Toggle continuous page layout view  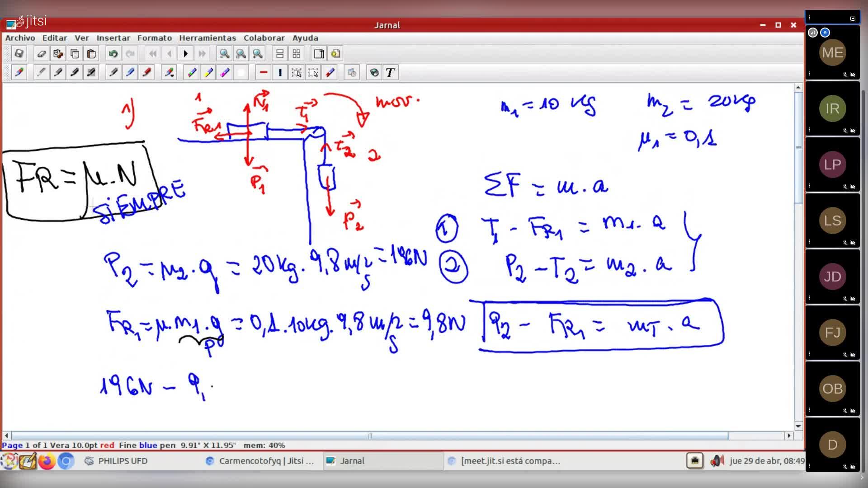point(280,54)
